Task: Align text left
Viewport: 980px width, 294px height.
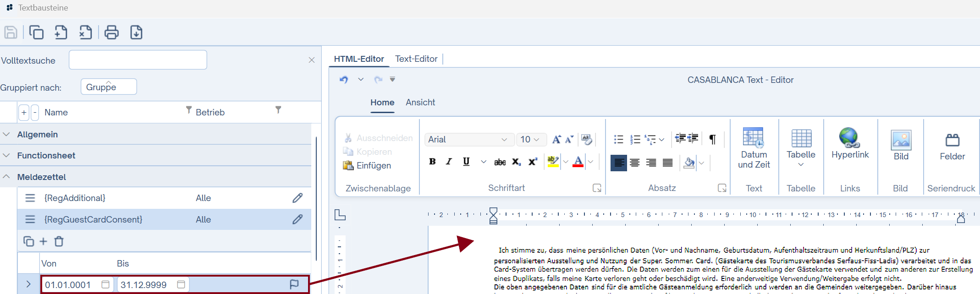Action: (619, 163)
